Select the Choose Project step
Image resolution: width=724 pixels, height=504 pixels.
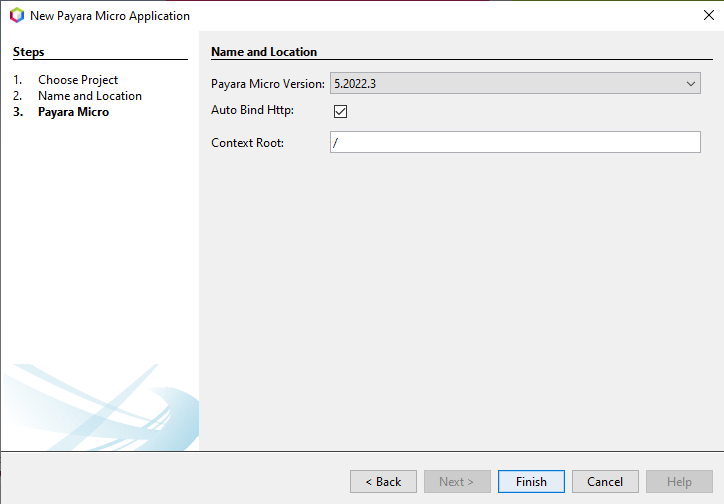pyautogui.click(x=78, y=80)
